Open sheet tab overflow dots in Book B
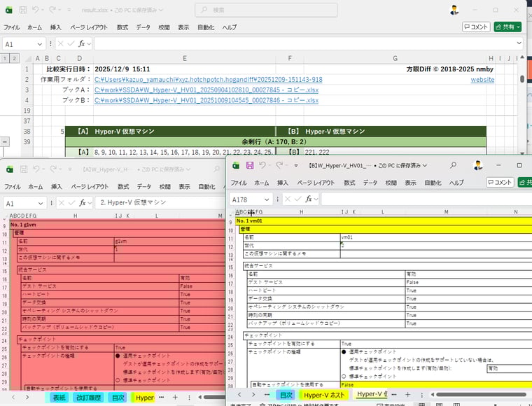532x406 pixels. (x=394, y=395)
